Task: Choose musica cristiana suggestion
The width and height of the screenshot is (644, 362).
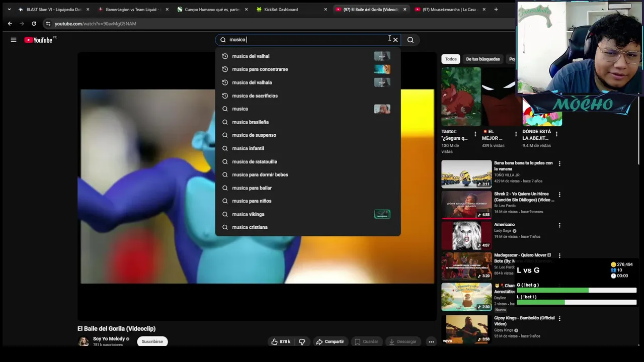Action: pyautogui.click(x=308, y=227)
